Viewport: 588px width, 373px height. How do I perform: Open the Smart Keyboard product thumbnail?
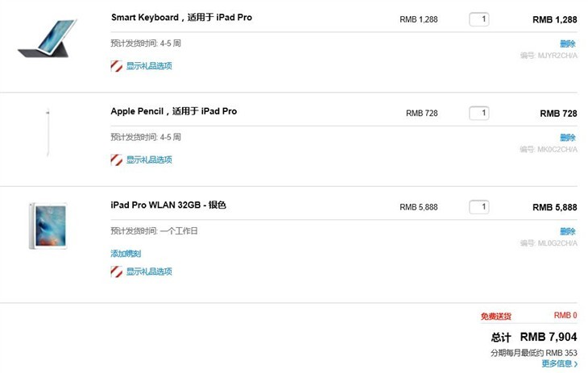48,39
